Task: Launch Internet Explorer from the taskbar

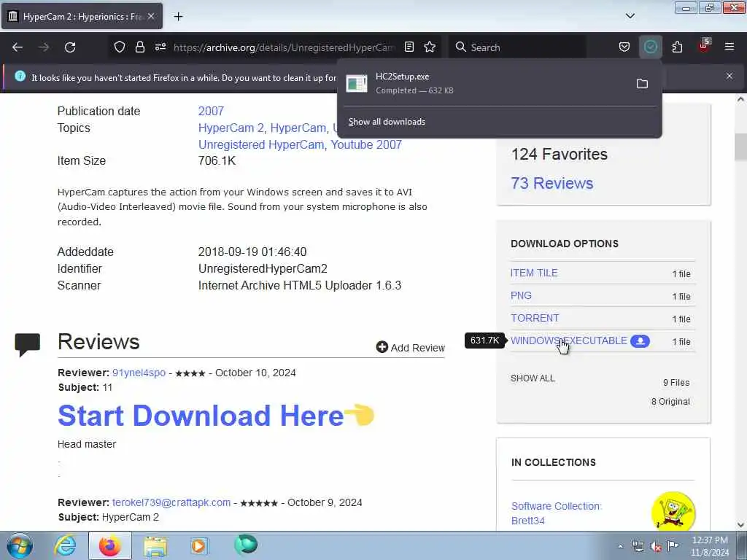Action: pyautogui.click(x=65, y=545)
